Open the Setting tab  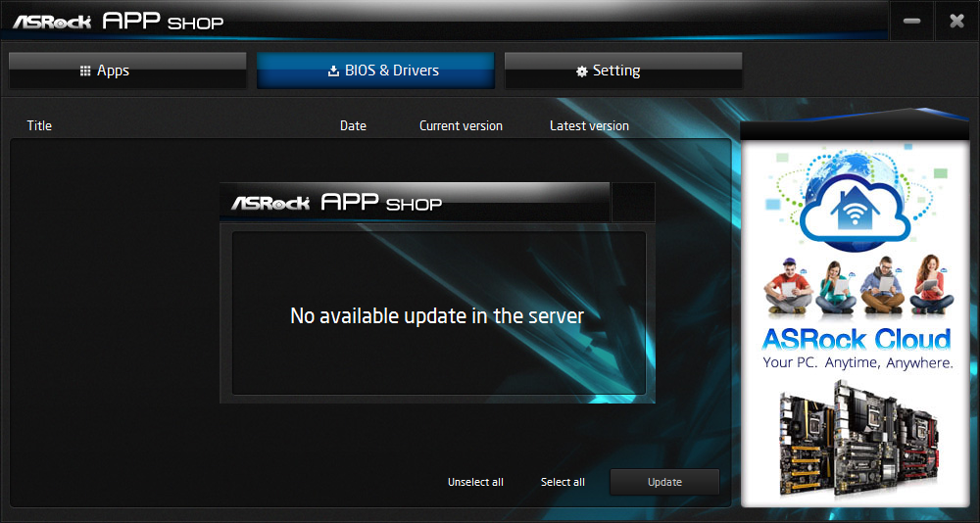point(623,71)
